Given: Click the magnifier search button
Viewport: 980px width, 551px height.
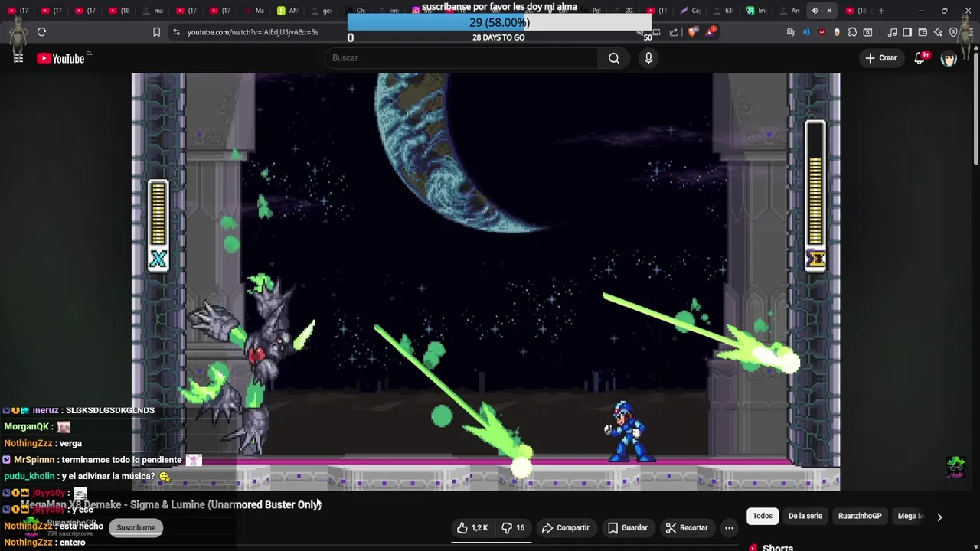Looking at the screenshot, I should (614, 58).
